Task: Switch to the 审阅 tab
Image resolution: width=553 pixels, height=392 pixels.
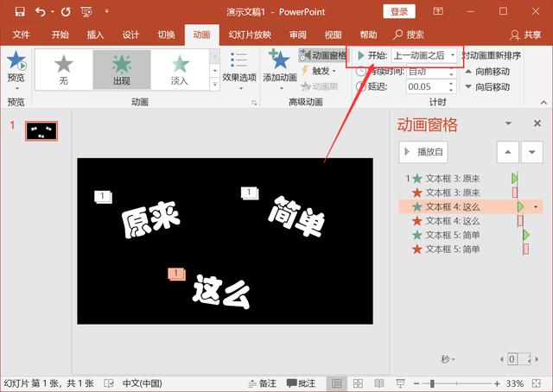Action: point(298,35)
